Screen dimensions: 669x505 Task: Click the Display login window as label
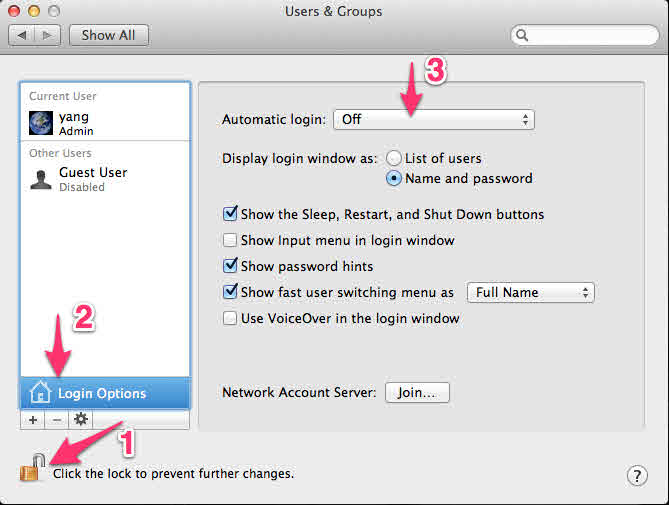tap(300, 159)
